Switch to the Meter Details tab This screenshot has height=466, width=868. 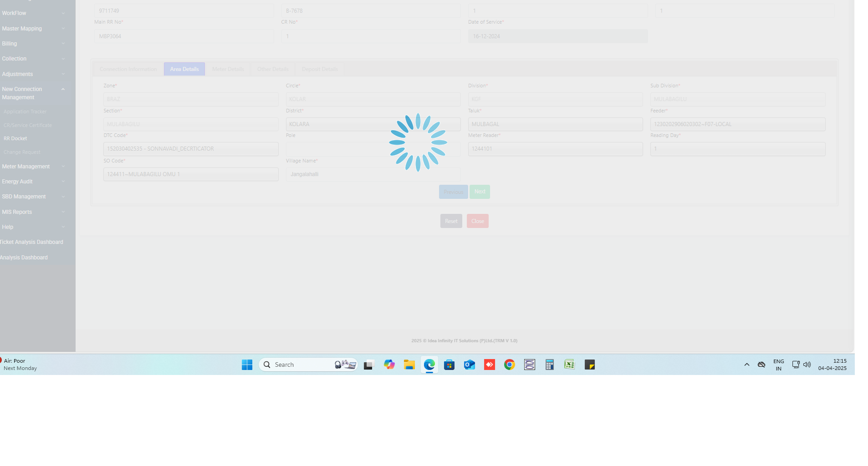[228, 69]
